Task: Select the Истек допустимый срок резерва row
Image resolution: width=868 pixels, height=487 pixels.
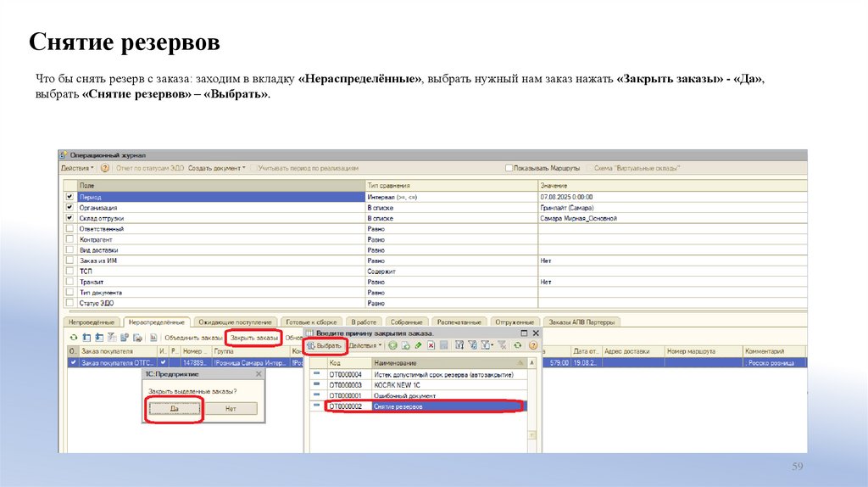Action: (418, 374)
